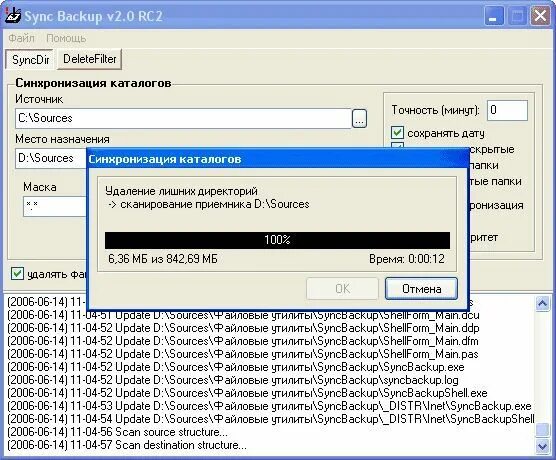
Task: Click the Маска field with *.*
Action: click(55, 206)
